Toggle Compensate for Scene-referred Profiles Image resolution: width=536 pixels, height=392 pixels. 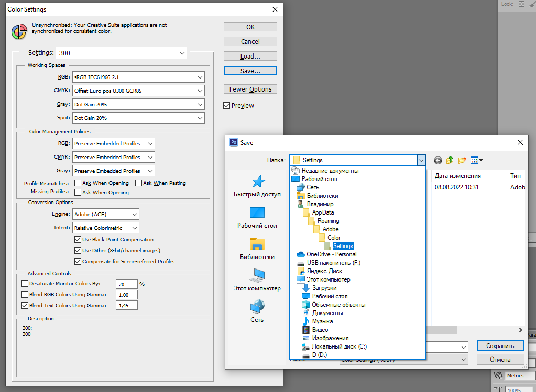point(78,261)
